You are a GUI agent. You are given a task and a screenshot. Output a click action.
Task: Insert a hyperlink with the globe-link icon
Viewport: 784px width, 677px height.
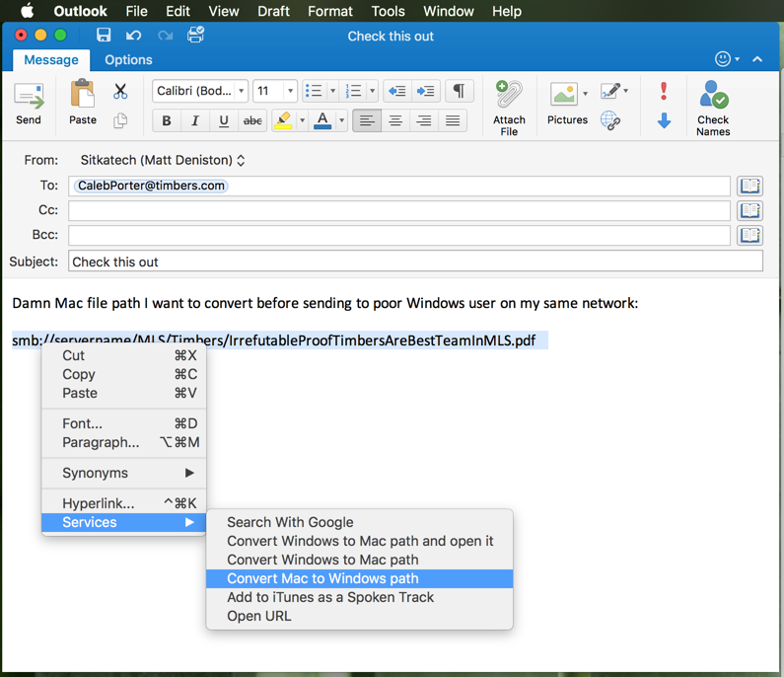coord(610,120)
